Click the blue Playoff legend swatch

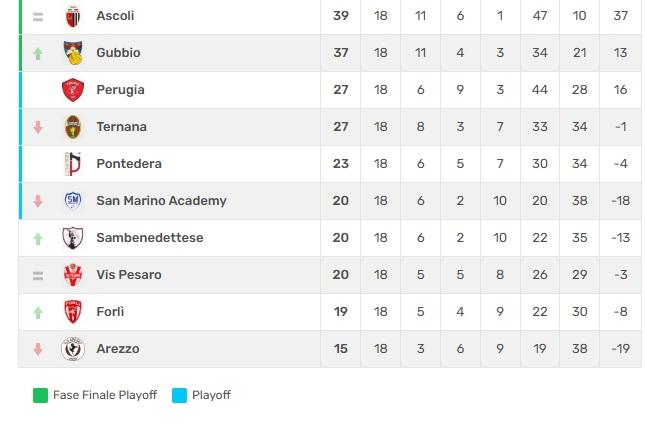pyautogui.click(x=179, y=395)
